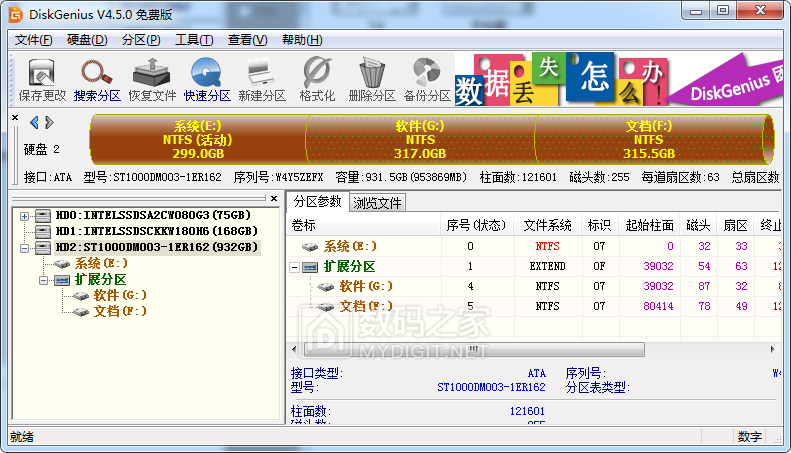Select the 格式化 format tool

317,80
